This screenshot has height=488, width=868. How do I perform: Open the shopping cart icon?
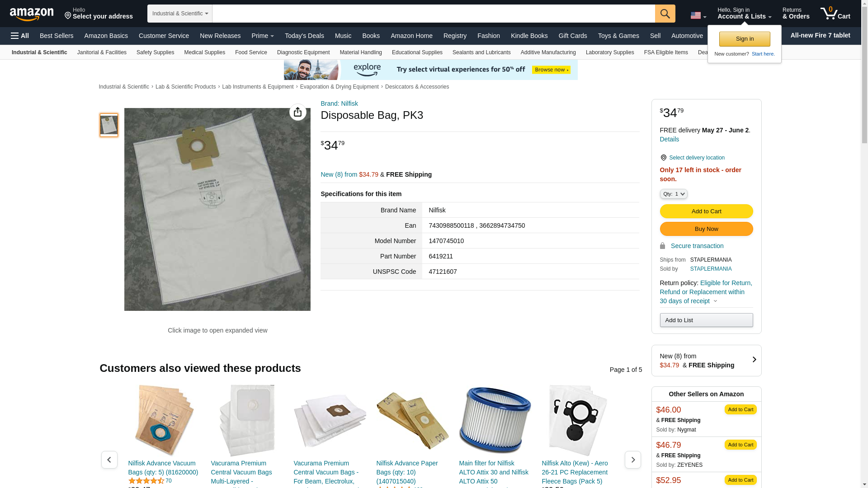click(835, 13)
